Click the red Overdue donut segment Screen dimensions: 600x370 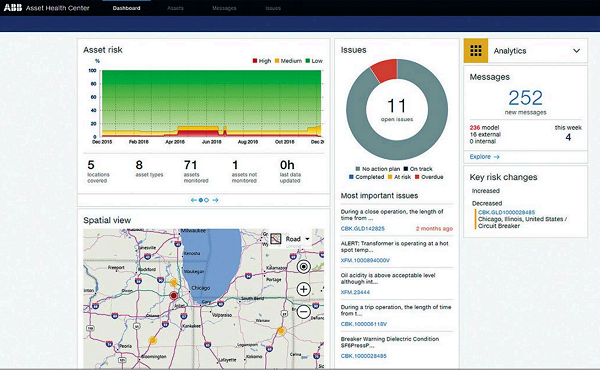(385, 70)
